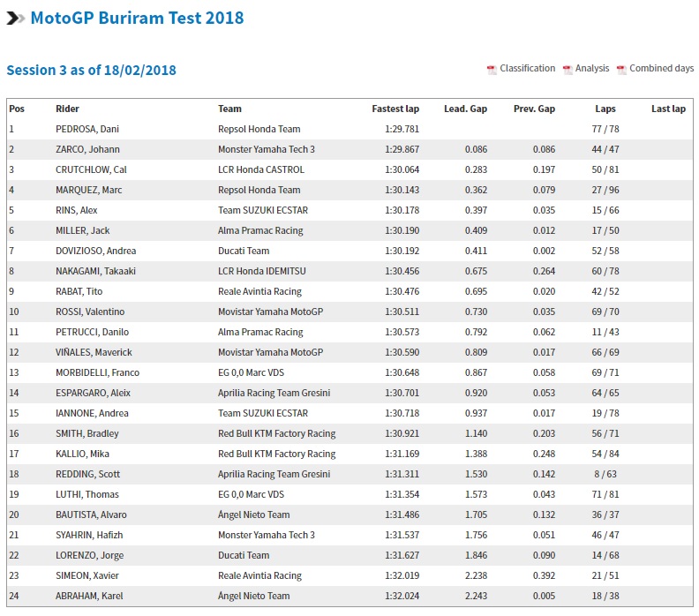
Task: Select rider PETRUCCI, Danilo
Action: (93, 332)
